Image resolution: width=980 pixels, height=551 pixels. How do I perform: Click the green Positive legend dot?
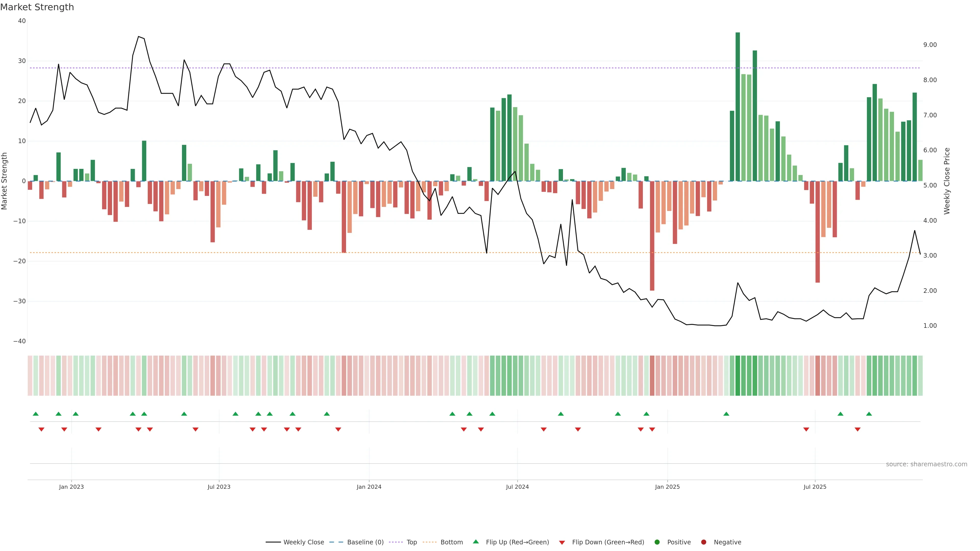click(657, 542)
